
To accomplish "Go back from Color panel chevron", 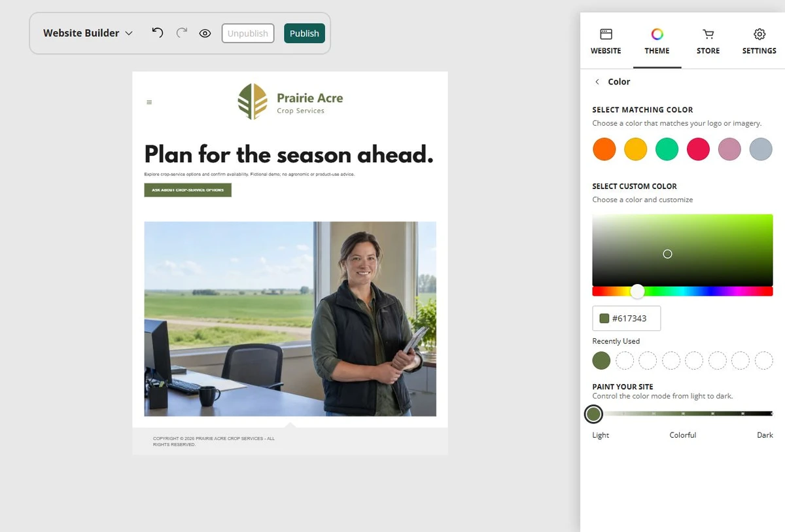I will tap(597, 82).
